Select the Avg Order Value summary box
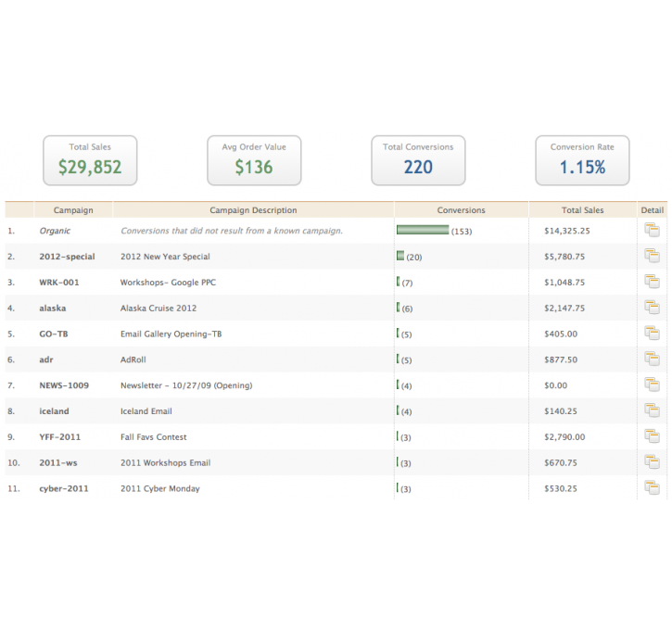Screen dimensions: 672x630 tap(254, 160)
